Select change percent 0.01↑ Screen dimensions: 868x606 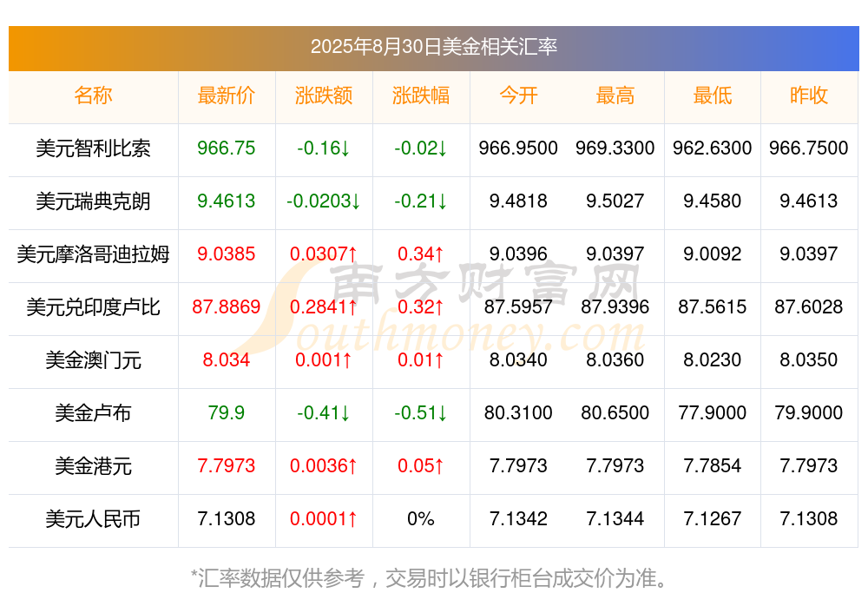click(x=421, y=360)
